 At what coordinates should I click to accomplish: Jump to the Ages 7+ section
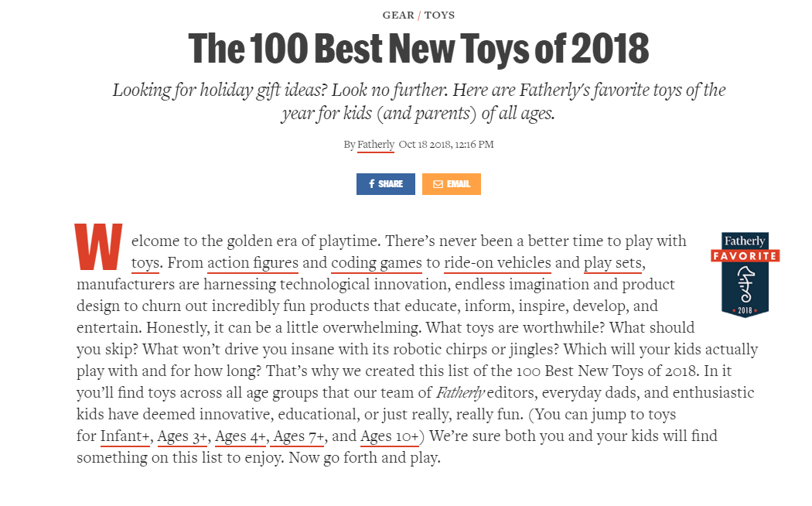pos(297,436)
